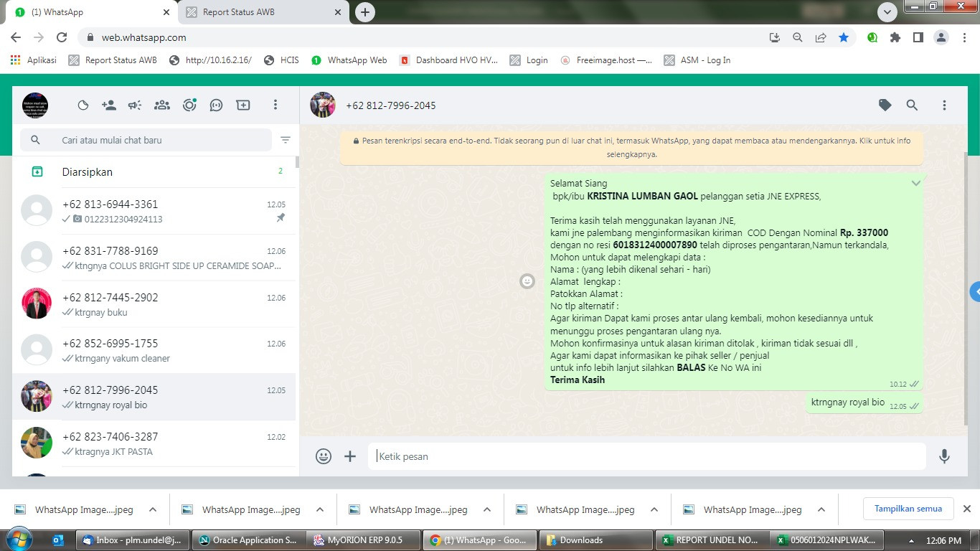Click the add-contact person icon in sidebar header
Screen dimensions: 980x551
109,105
